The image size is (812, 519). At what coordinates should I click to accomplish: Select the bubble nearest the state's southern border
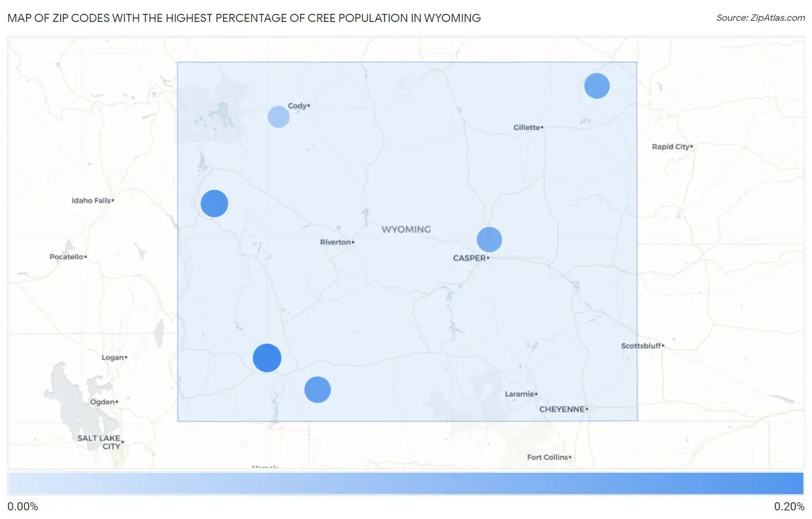click(x=317, y=390)
